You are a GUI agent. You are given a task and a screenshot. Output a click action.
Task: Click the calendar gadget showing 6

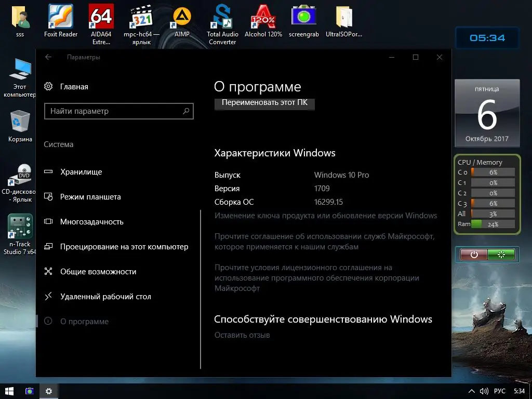click(487, 113)
